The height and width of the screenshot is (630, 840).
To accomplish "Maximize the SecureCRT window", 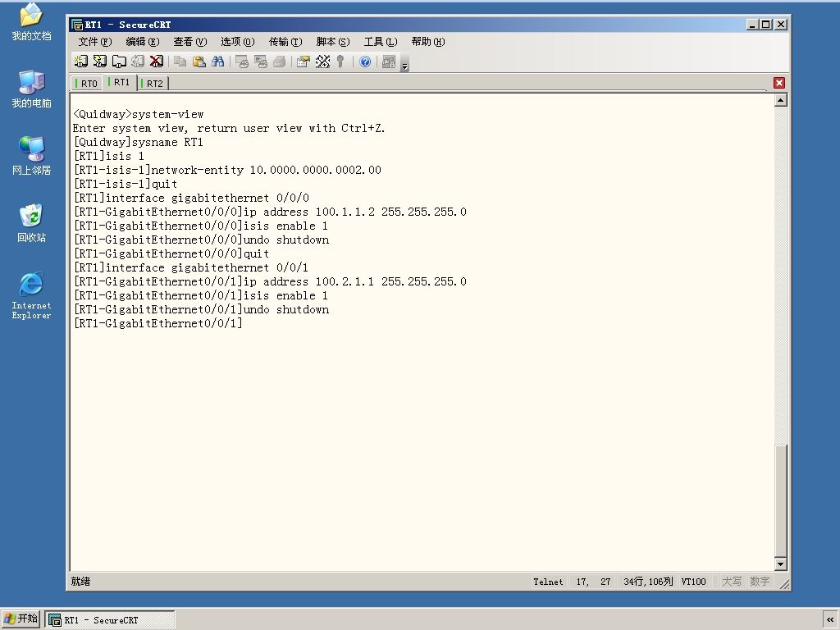I will tap(766, 25).
